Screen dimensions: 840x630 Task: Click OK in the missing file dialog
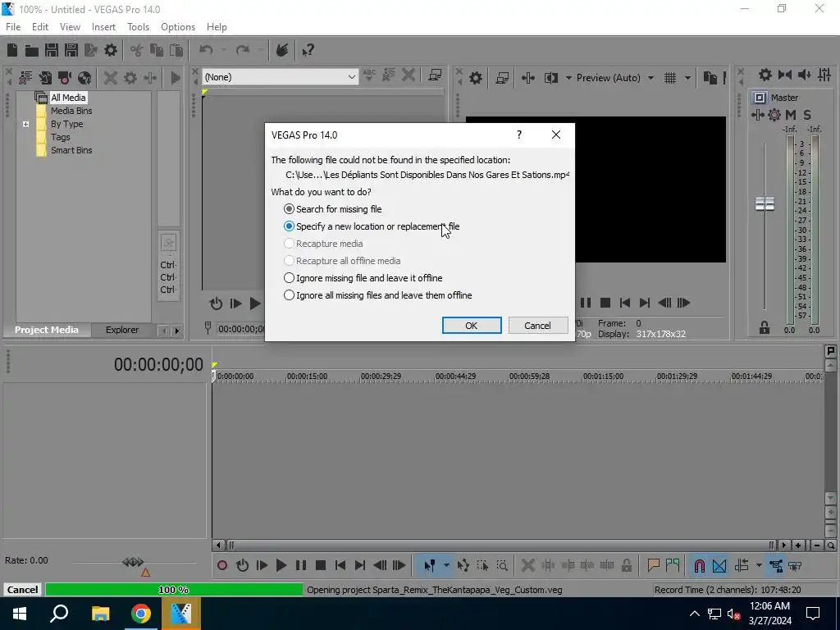(x=472, y=326)
